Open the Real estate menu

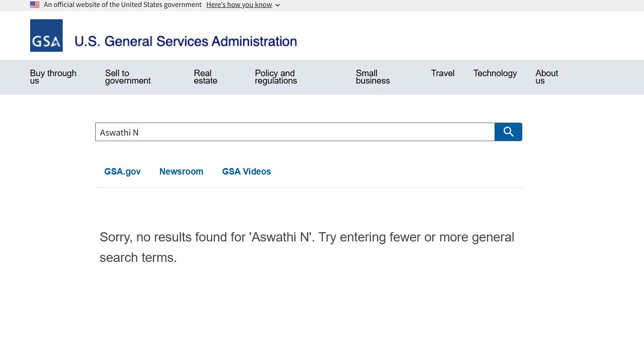(x=205, y=77)
